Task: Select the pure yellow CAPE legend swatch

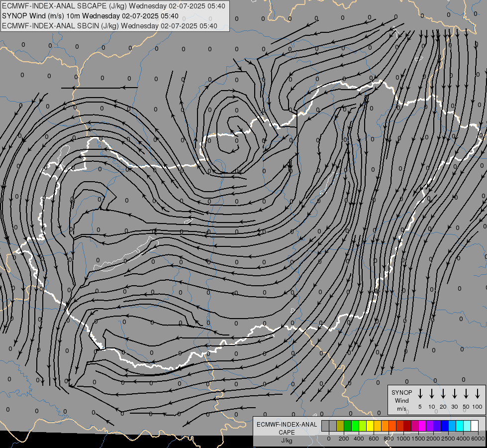Action: pyautogui.click(x=370, y=426)
